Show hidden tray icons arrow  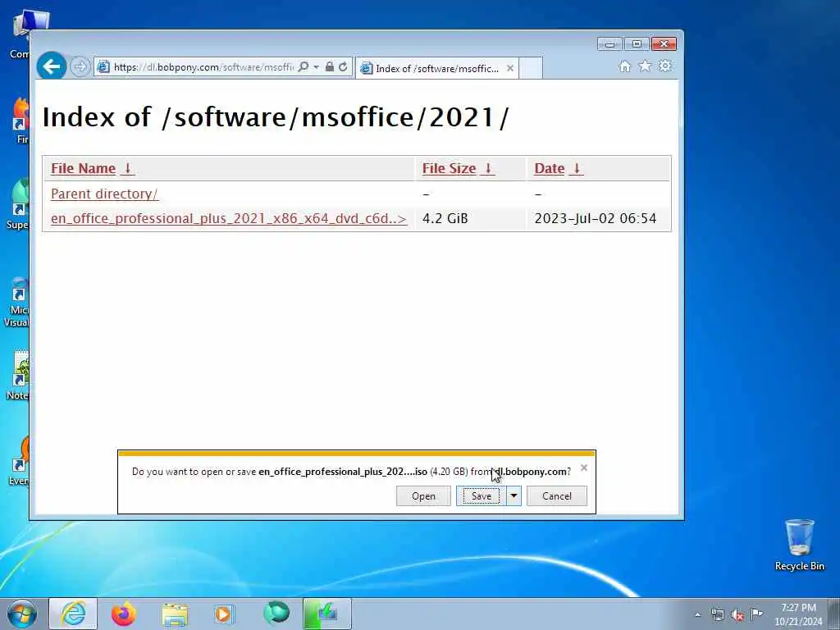[697, 614]
